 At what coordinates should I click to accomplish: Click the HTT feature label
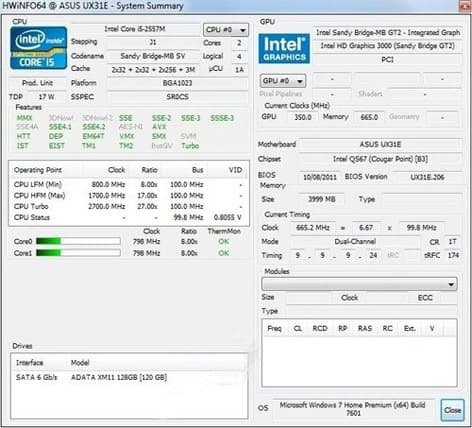coord(23,136)
